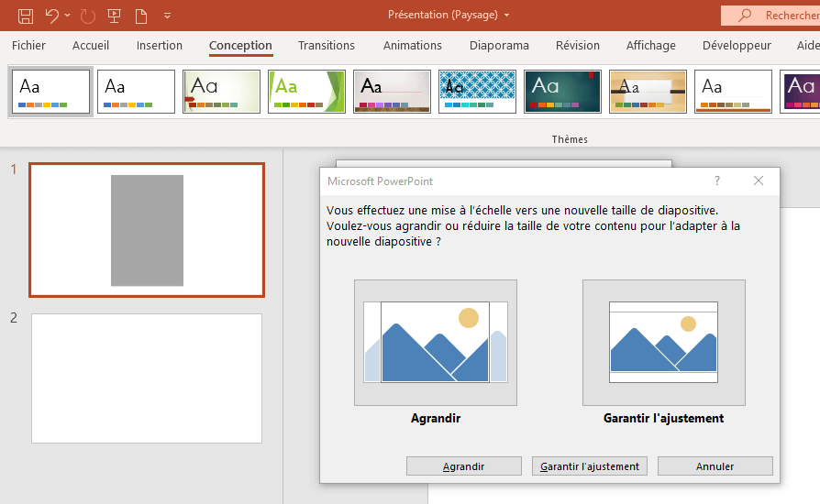Open the Fichier tab
This screenshot has width=820, height=504.
[28, 46]
